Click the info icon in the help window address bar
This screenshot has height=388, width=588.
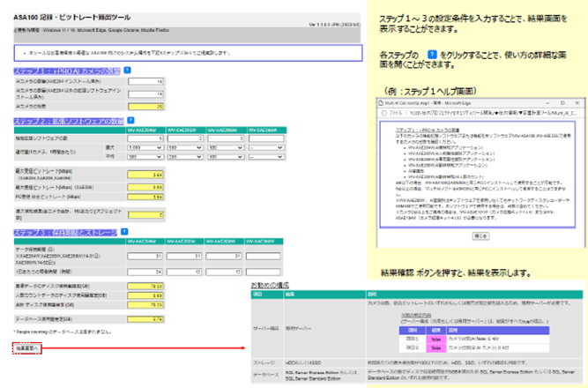pos(383,113)
